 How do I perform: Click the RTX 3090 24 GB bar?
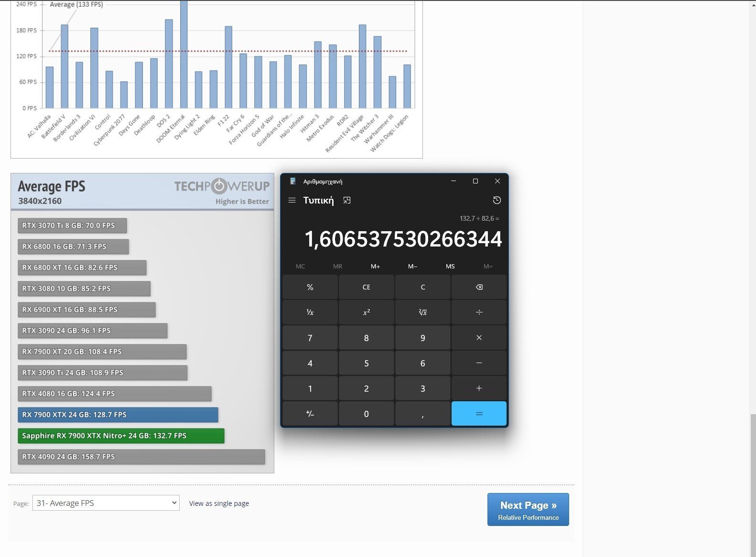[x=93, y=331]
